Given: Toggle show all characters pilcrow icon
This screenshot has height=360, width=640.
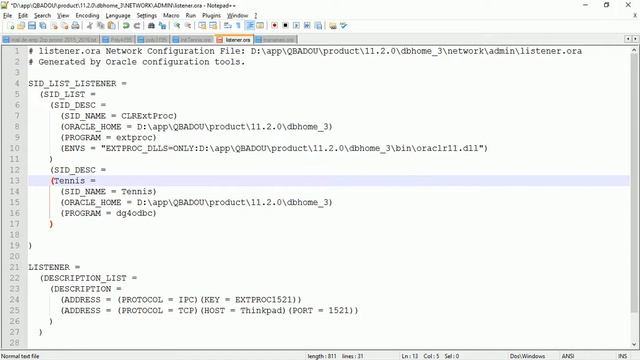Looking at the screenshot, I should tap(238, 26).
